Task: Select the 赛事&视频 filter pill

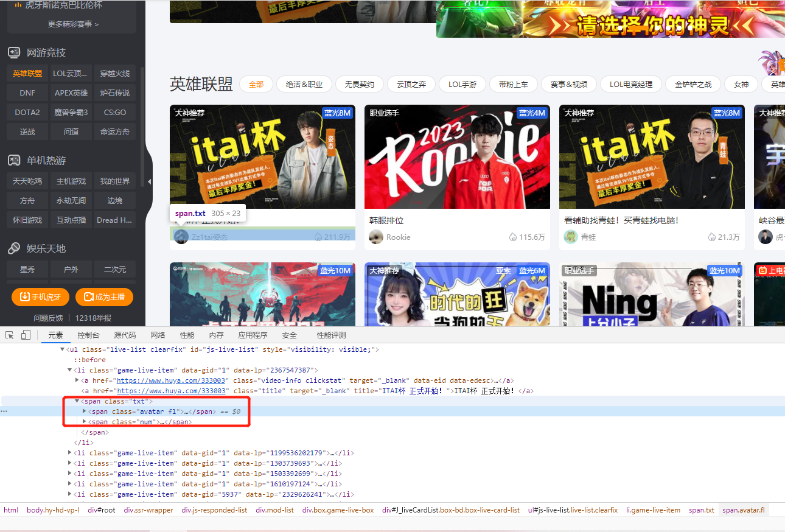Action: [569, 84]
